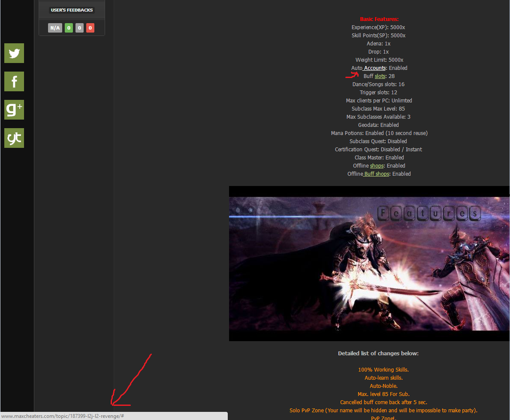Viewport: 510px width, 420px height.
Task: Select the Class Master: Enabled line
Action: pyautogui.click(x=379, y=158)
